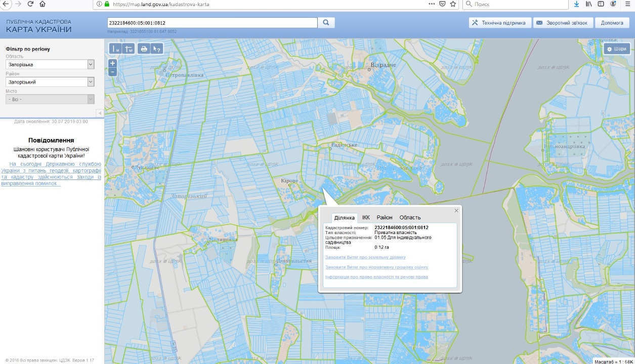The image size is (635, 364).
Task: Collapse the left filter panel arrow
Action: 100,113
